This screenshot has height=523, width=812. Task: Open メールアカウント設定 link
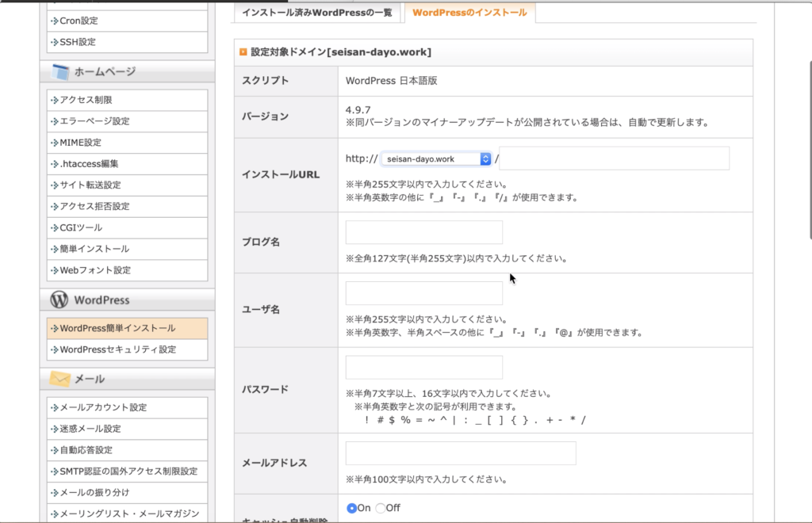(103, 407)
